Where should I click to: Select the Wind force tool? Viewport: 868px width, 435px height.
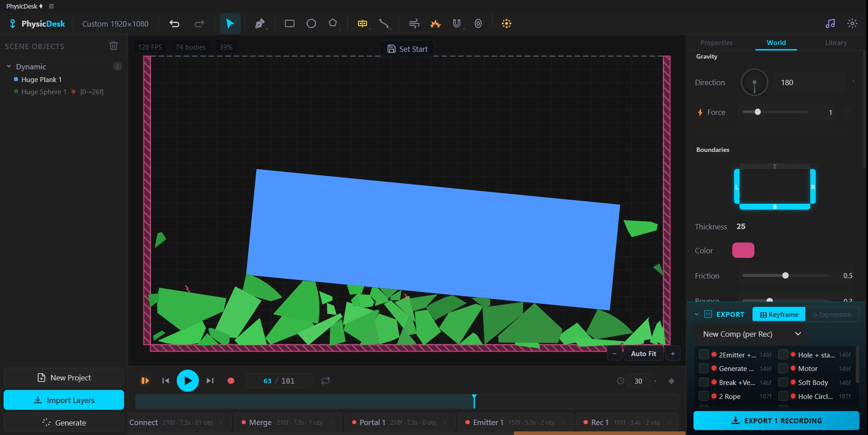414,23
